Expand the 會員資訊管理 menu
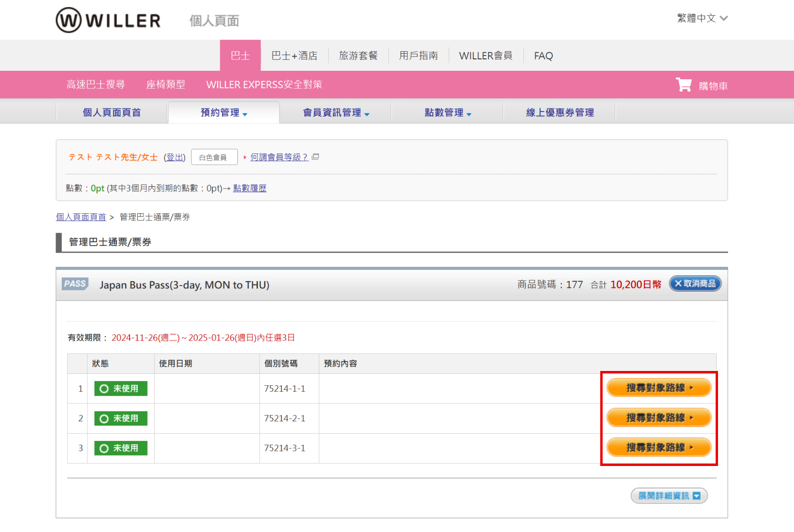 336,113
